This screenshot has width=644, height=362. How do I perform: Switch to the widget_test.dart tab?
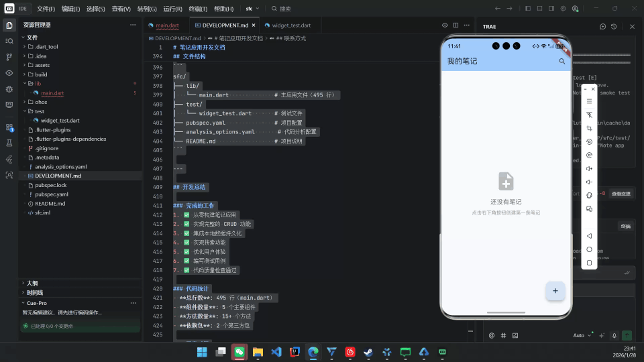290,25
